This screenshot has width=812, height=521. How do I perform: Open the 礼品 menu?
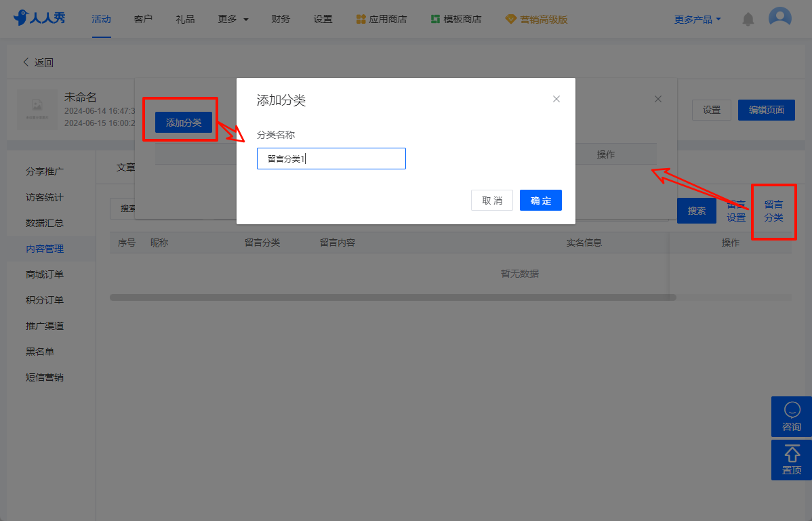pos(185,19)
